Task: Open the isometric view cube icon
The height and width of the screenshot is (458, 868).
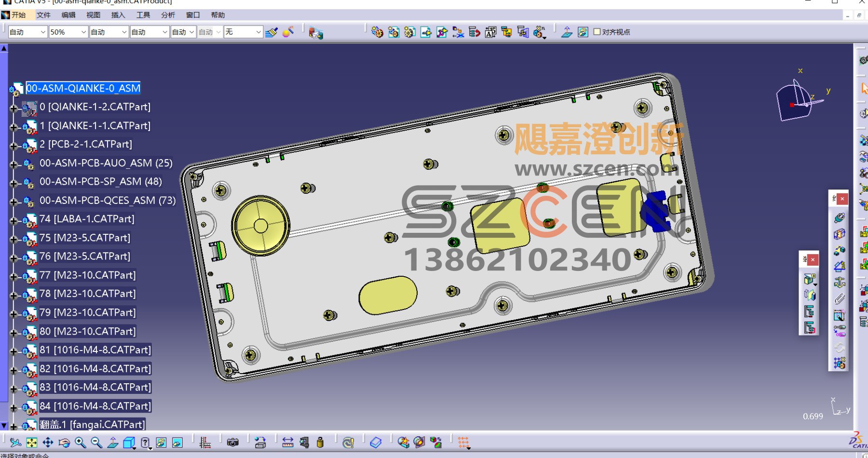Action: (129, 443)
